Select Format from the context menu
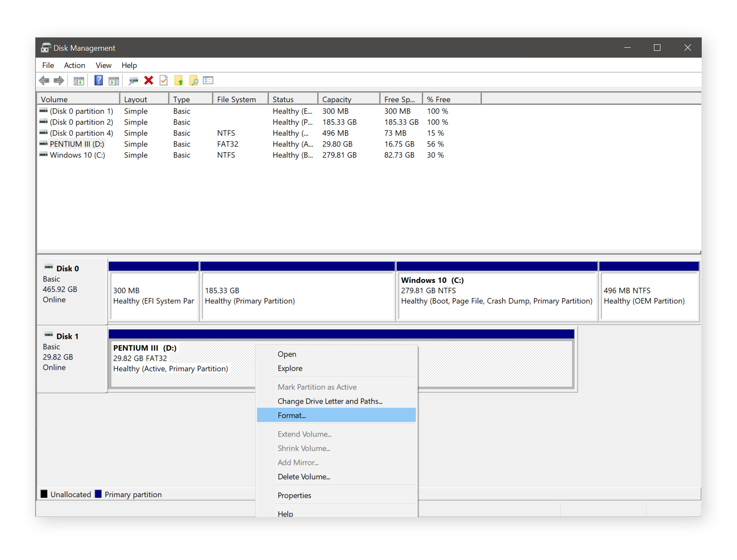The height and width of the screenshot is (560, 737). 292,415
